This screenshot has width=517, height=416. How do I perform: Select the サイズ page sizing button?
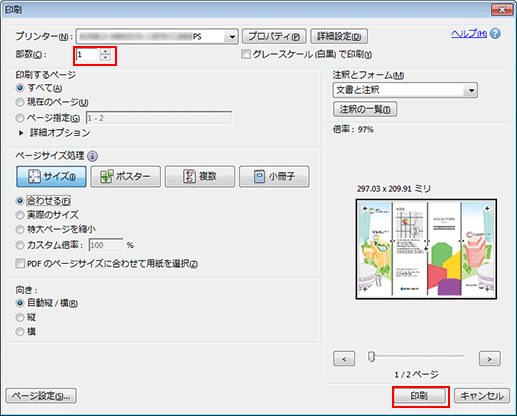coord(51,176)
